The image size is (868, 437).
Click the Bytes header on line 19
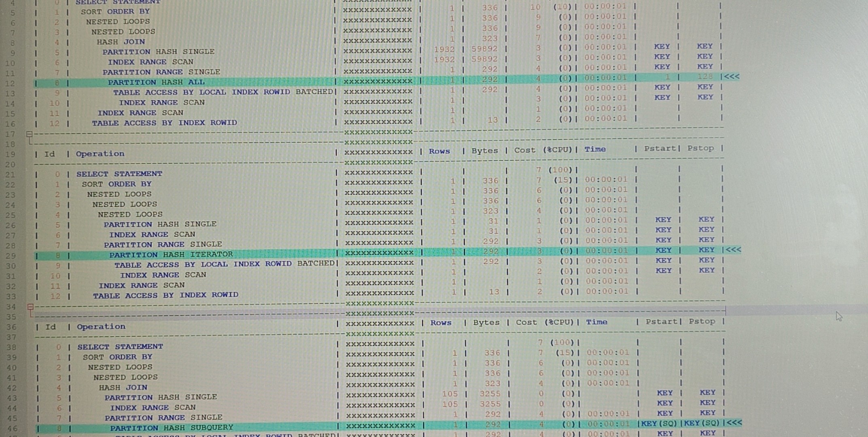484,151
